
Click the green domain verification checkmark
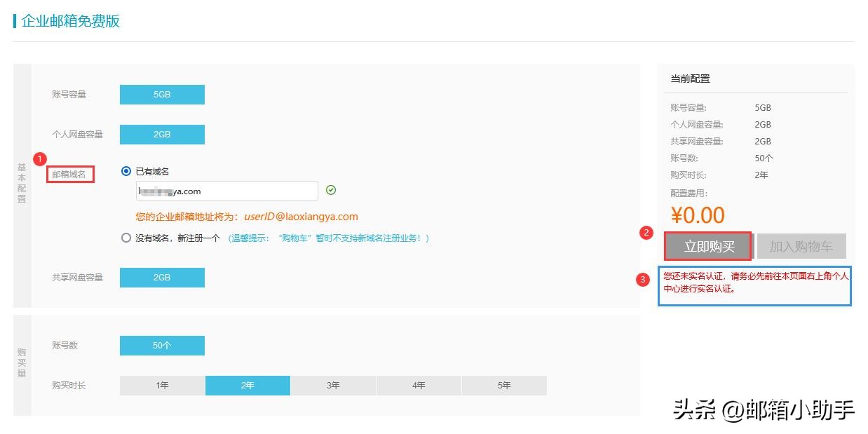pyautogui.click(x=331, y=190)
